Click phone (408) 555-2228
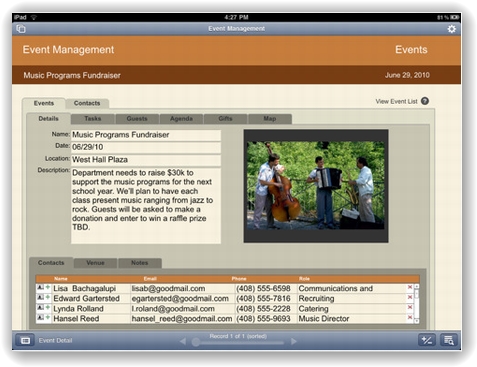 coord(263,309)
